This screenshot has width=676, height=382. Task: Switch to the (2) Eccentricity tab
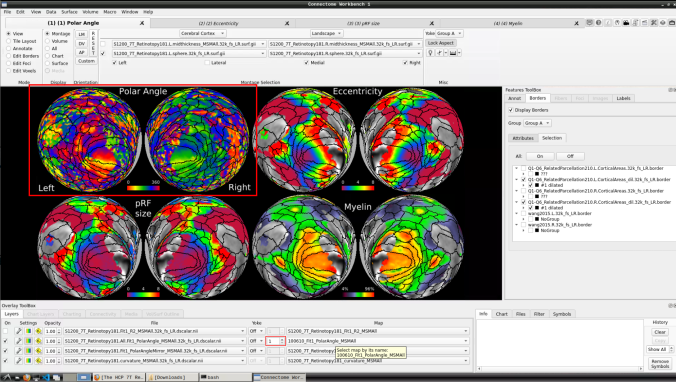[218, 23]
